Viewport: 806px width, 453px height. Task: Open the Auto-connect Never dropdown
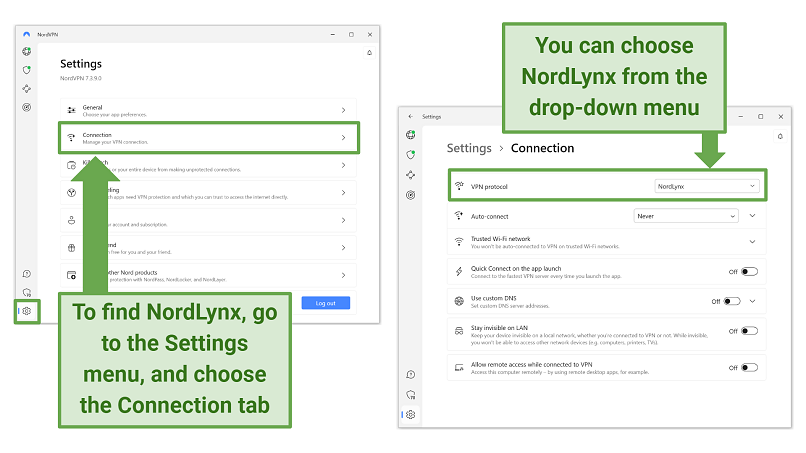[x=686, y=216]
